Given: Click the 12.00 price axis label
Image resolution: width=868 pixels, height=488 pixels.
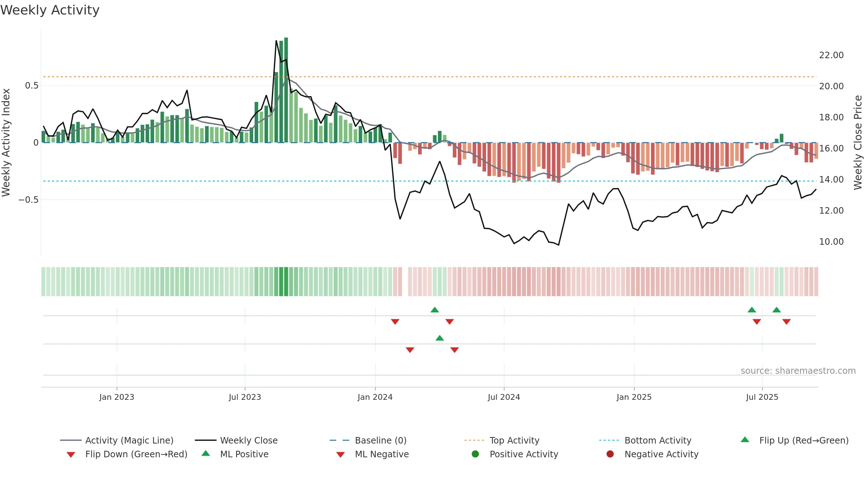Looking at the screenshot, I should pyautogui.click(x=831, y=211).
